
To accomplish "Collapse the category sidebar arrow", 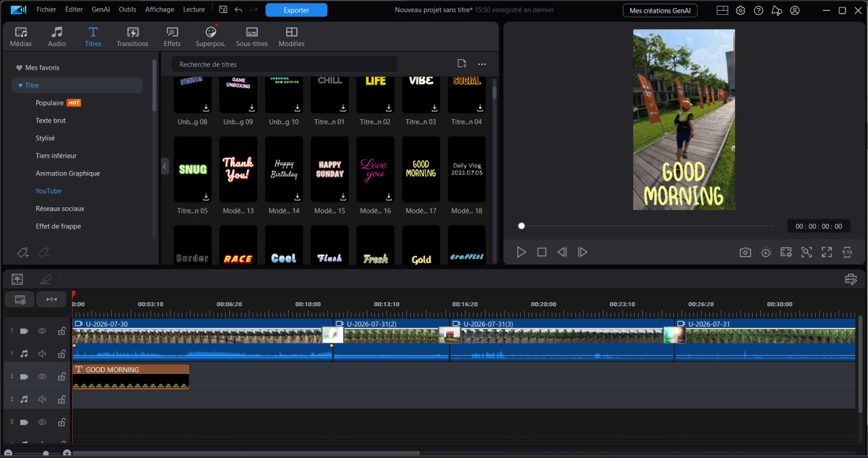I will coord(165,166).
